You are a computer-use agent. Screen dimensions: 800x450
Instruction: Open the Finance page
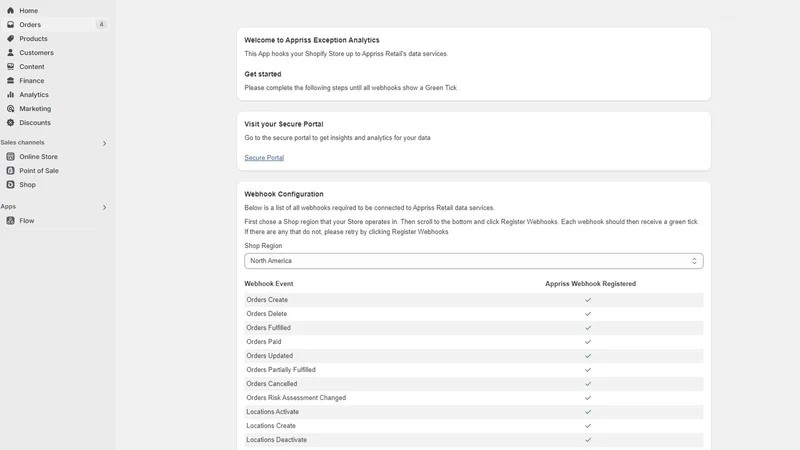[x=32, y=81]
